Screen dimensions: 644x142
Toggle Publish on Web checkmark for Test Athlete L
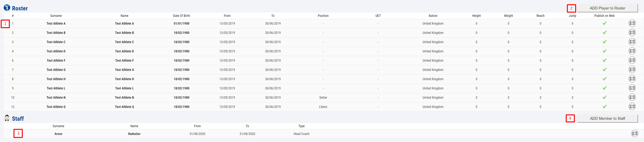pos(604,88)
